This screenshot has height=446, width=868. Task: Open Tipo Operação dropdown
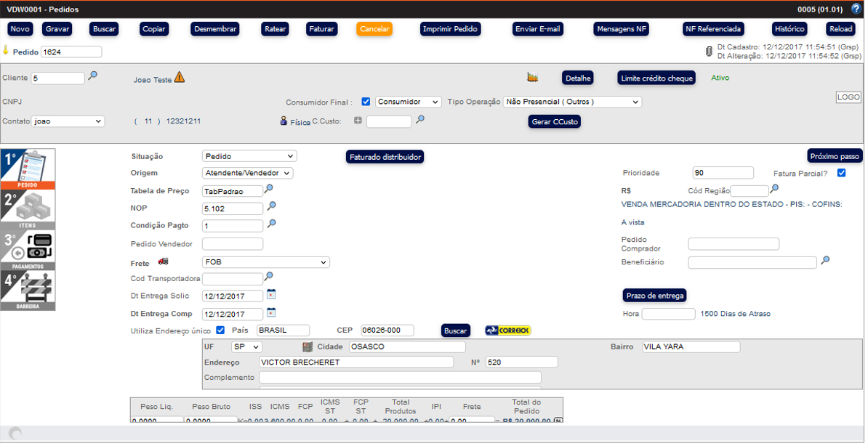pos(572,102)
